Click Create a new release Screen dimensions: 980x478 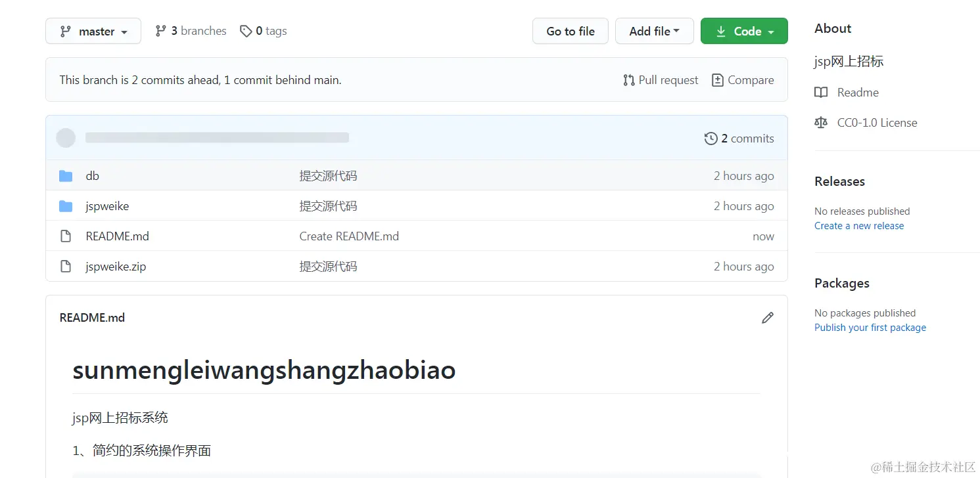coord(859,226)
